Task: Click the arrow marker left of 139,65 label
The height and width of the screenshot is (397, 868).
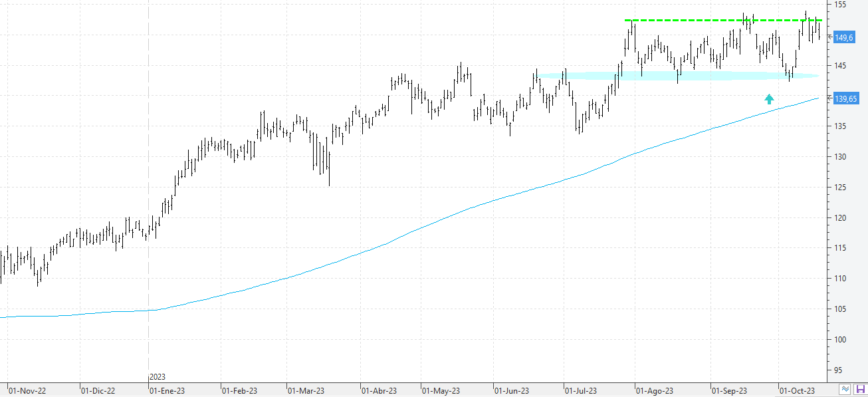Action: tap(829, 98)
